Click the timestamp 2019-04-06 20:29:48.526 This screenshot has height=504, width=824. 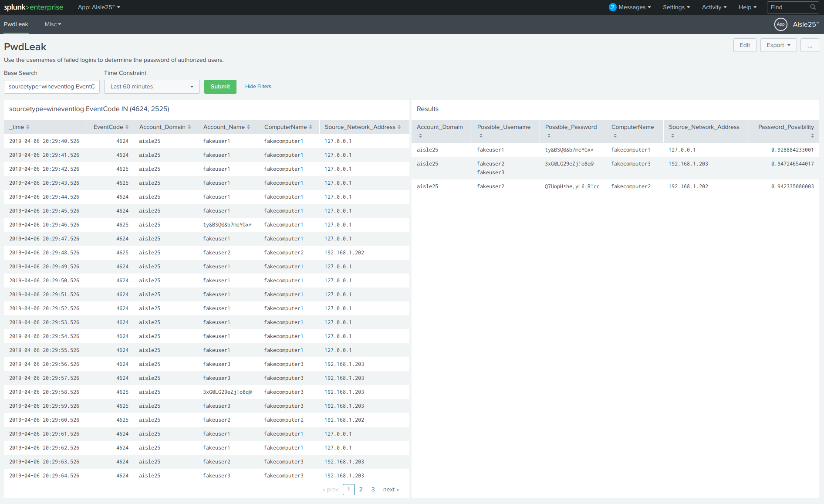point(44,253)
